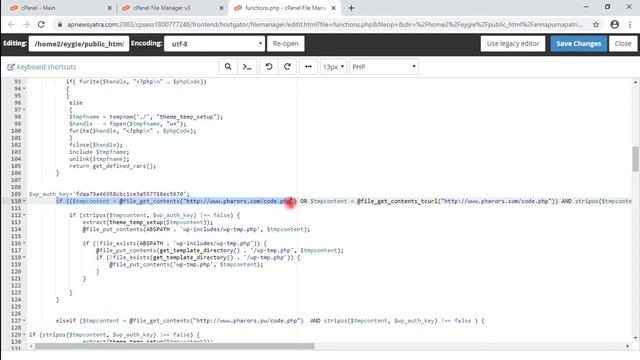The image size is (640, 360).
Task: Reload the current page
Action: pyautogui.click(x=41, y=24)
